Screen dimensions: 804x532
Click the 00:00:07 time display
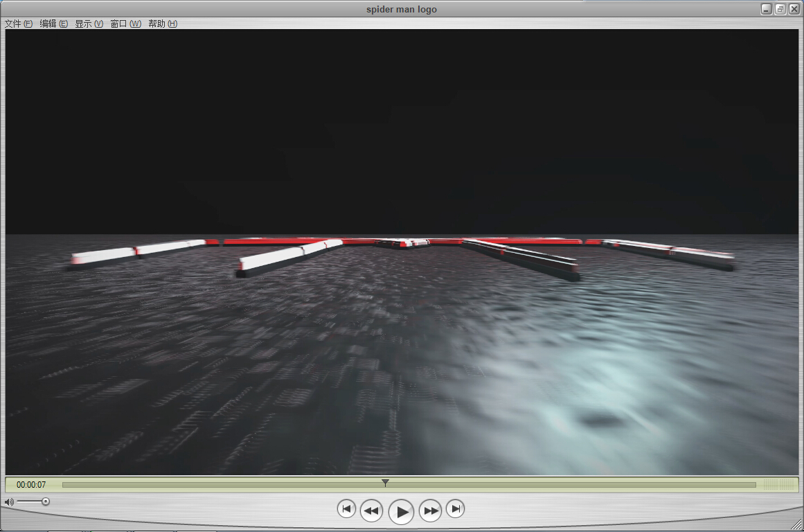[x=30, y=484]
